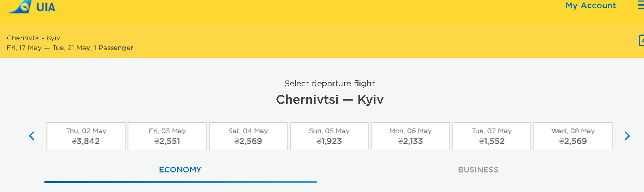The width and height of the screenshot is (644, 192).
Task: Select Wed, 08 May fare ₴2,569
Action: pos(573,136)
